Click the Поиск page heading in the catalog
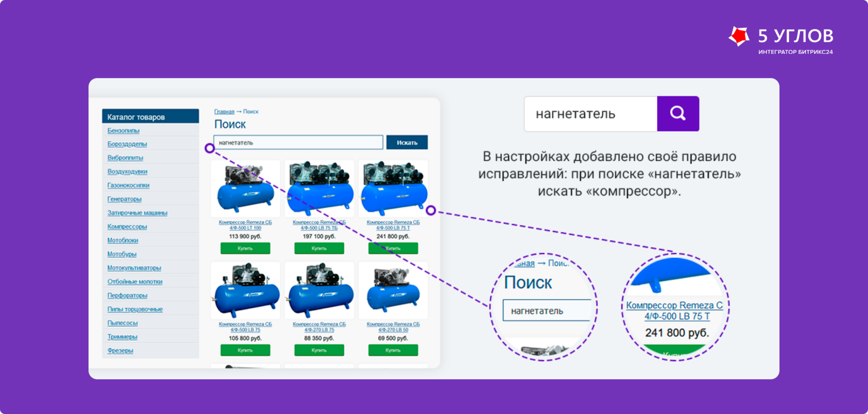 [230, 125]
